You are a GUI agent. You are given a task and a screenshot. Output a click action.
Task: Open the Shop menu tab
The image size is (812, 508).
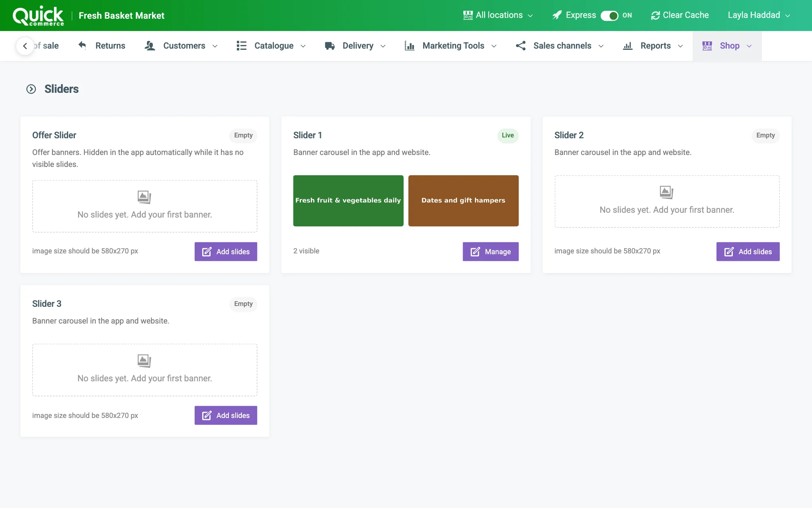tap(727, 46)
